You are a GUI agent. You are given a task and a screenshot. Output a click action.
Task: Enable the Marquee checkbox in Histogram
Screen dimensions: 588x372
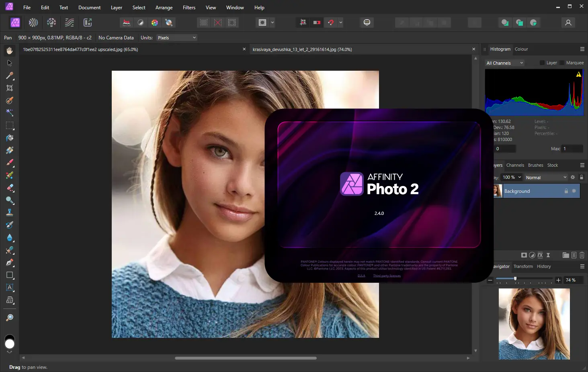point(562,63)
